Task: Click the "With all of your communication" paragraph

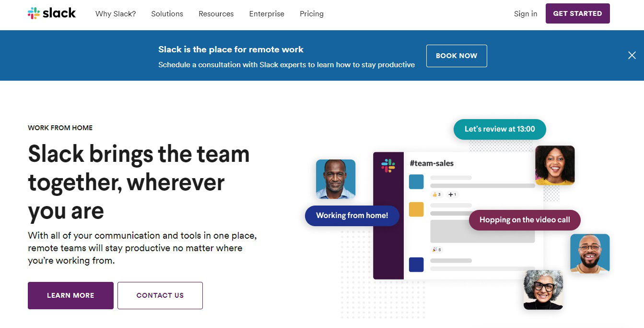Action: pyautogui.click(x=142, y=248)
